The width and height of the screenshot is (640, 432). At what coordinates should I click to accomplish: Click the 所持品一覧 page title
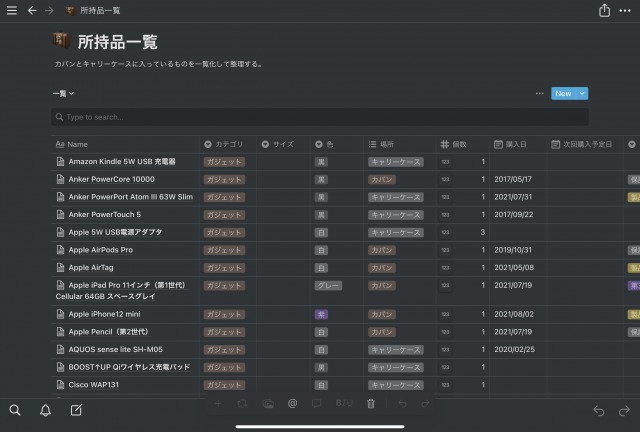pos(118,42)
